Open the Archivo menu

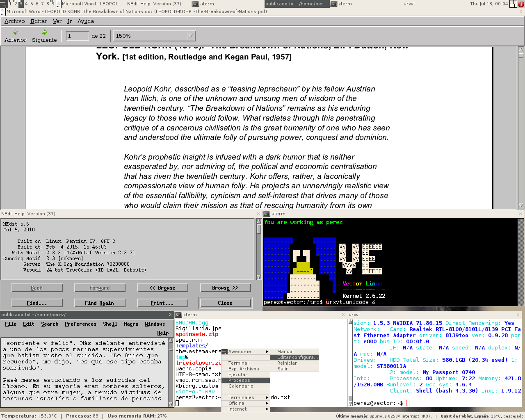pyautogui.click(x=15, y=21)
